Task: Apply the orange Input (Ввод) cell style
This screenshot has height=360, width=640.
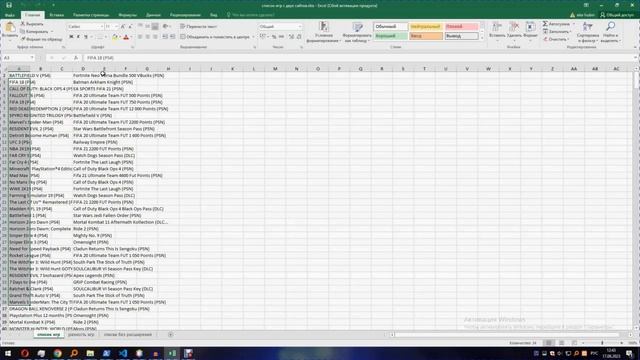Action: coord(426,36)
